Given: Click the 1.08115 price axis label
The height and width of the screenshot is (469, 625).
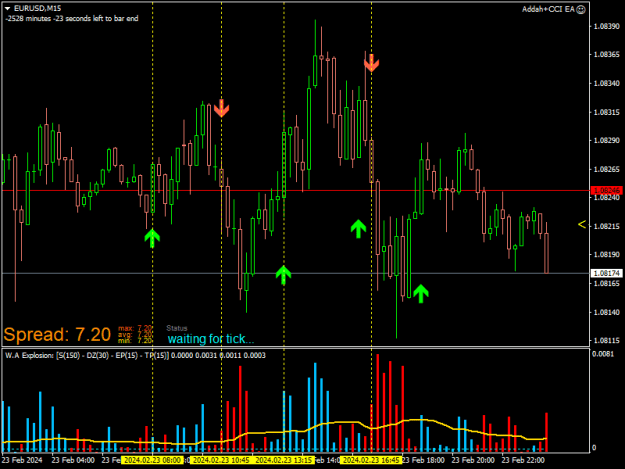Looking at the screenshot, I should tap(607, 341).
